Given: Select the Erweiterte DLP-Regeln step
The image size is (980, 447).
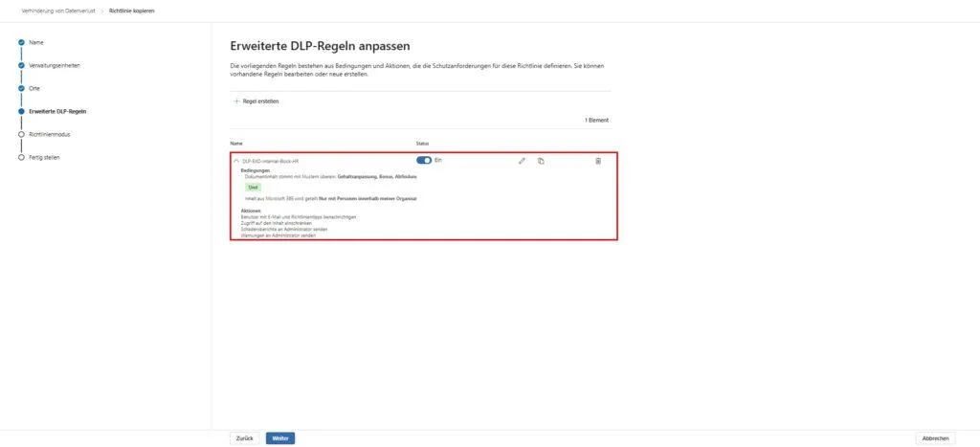Looking at the screenshot, I should 57,112.
